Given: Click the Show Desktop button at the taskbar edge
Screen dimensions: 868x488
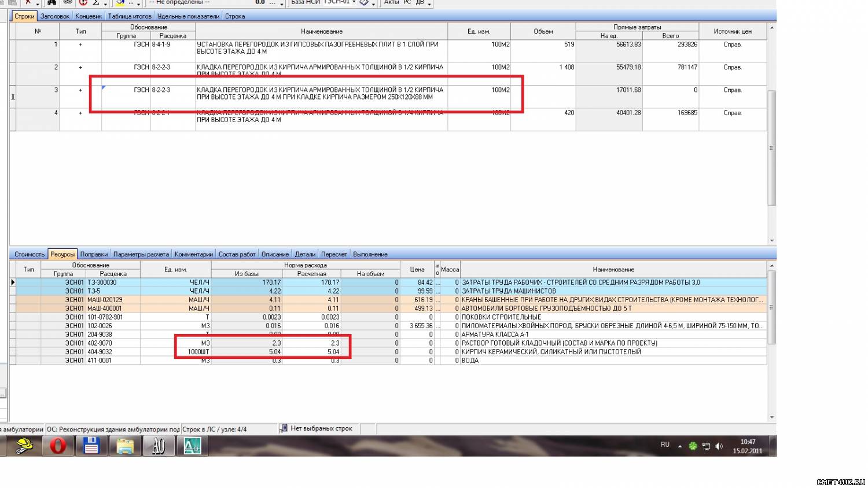Looking at the screenshot, I should [x=773, y=446].
